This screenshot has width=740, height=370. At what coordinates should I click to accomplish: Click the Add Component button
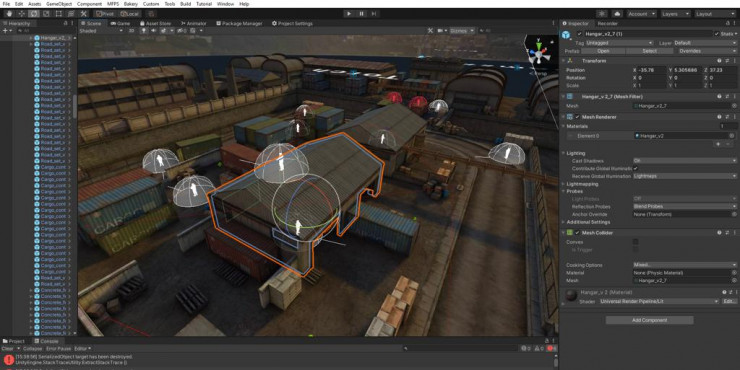649,320
